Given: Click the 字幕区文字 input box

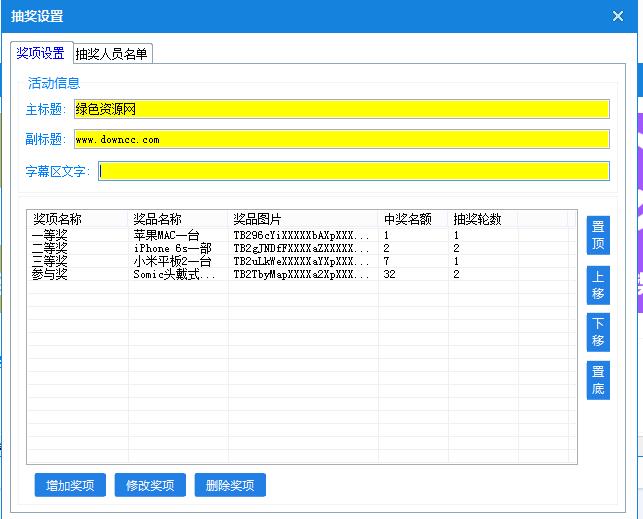Looking at the screenshot, I should click(x=354, y=171).
